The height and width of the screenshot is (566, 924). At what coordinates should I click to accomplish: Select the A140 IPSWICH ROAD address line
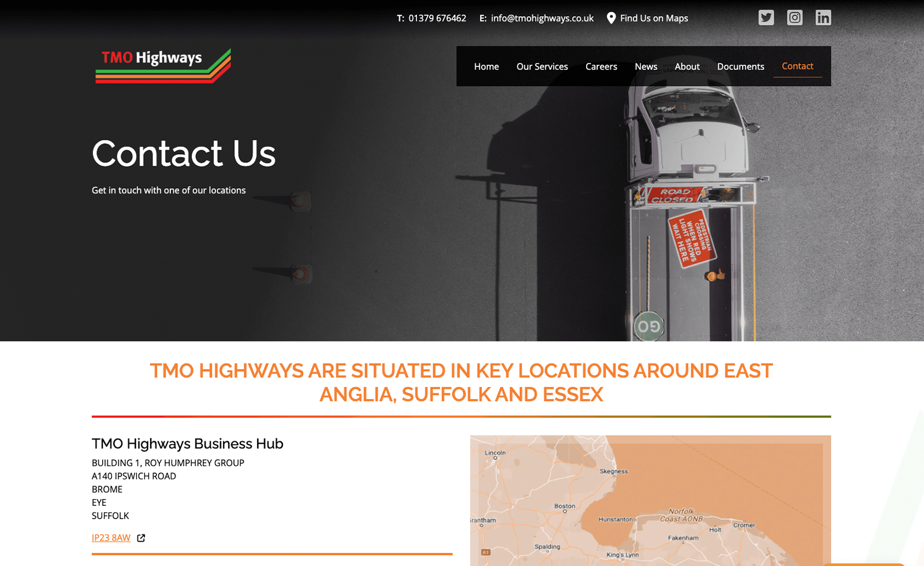tap(134, 476)
